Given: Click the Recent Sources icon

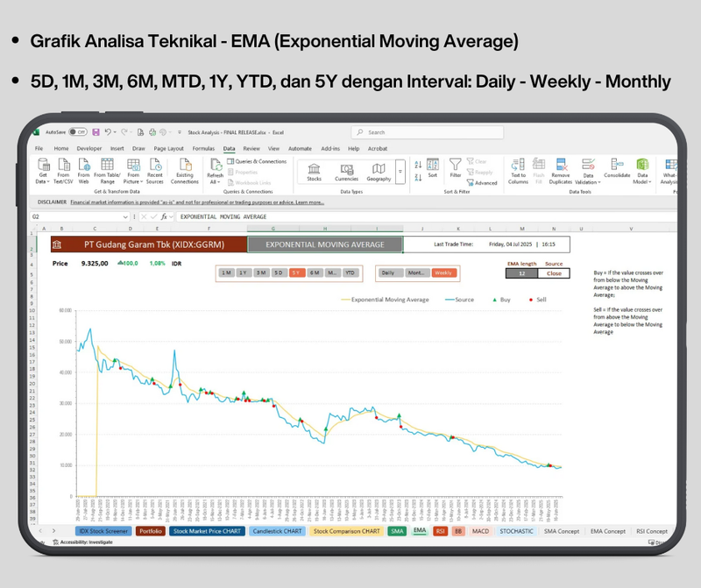Looking at the screenshot, I should [155, 171].
